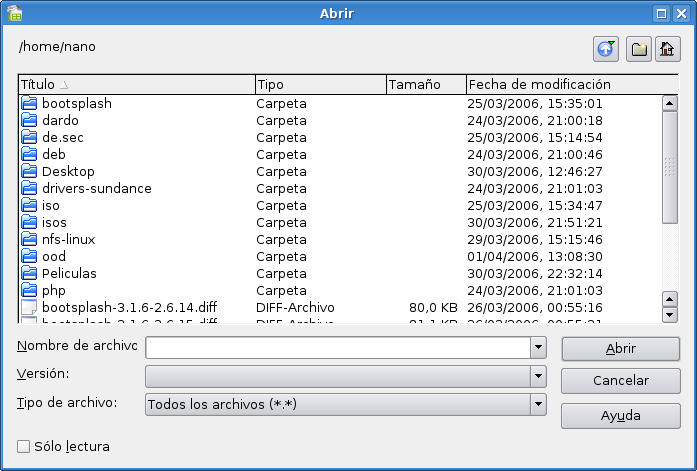Screen dimensions: 697x471
Task: Enable the Sólo lectura checkbox
Action: (24, 447)
